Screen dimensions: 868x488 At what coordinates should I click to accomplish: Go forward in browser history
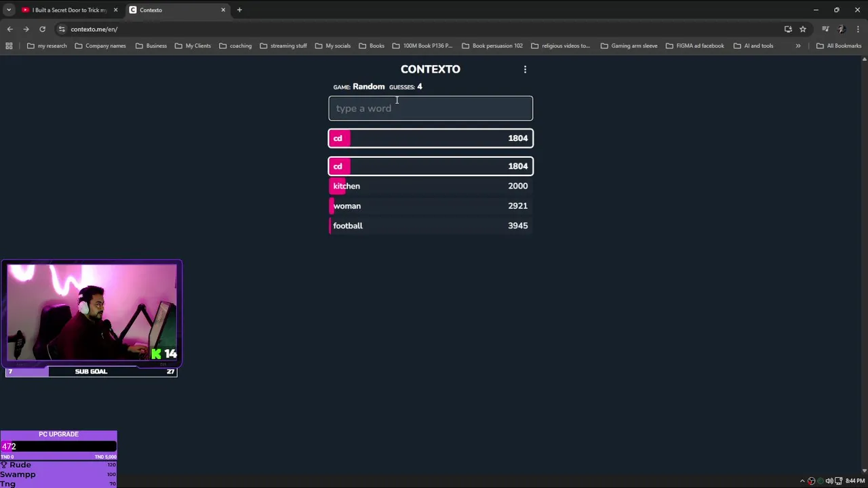[x=26, y=29]
